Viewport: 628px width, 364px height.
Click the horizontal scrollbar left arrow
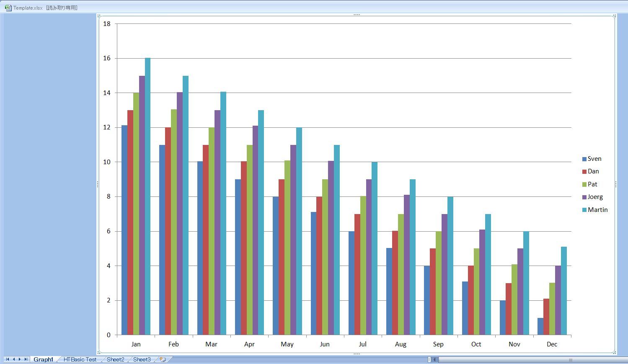435,359
